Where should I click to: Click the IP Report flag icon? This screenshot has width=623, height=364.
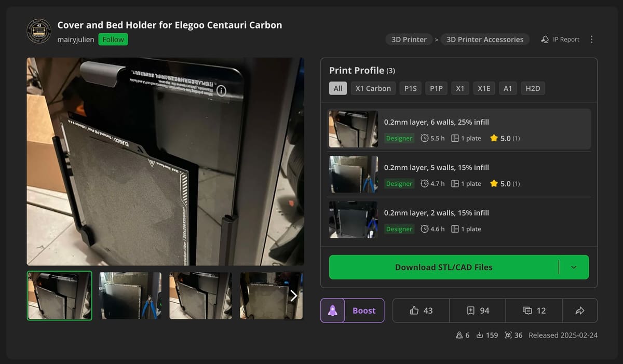click(545, 39)
